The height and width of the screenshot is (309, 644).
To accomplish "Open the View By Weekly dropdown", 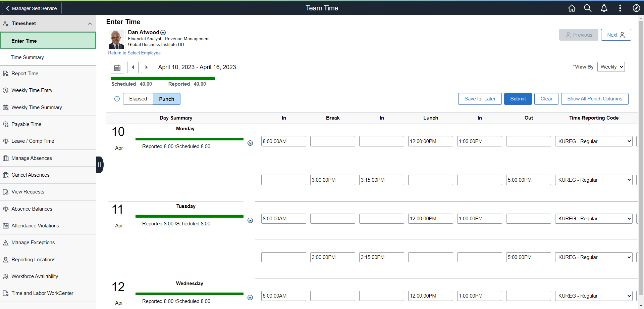I will [x=611, y=67].
